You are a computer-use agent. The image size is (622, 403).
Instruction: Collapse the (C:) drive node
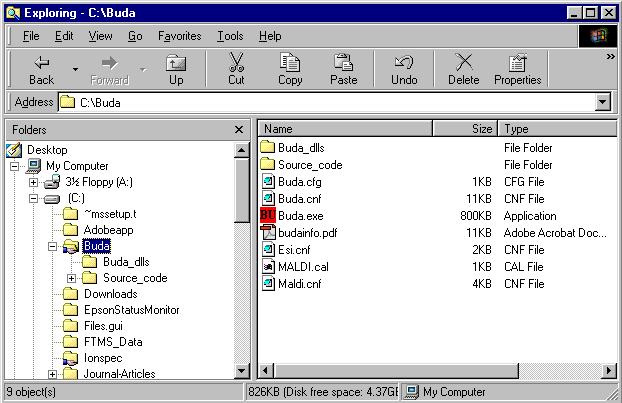[x=33, y=198]
